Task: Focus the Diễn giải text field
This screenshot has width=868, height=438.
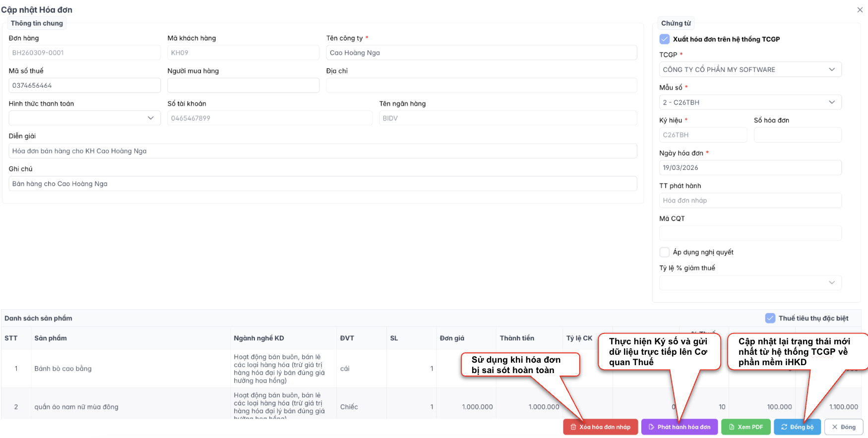Action: (322, 151)
